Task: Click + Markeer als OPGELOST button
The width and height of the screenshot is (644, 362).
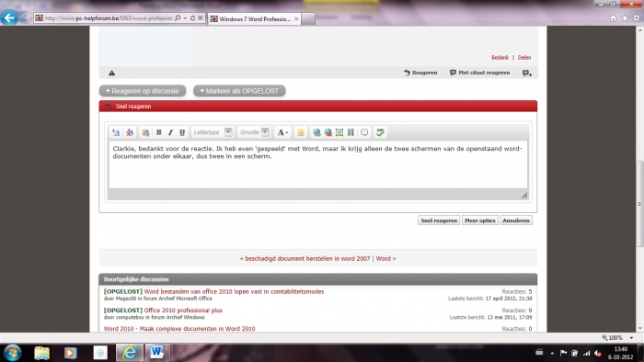Action: tap(239, 91)
